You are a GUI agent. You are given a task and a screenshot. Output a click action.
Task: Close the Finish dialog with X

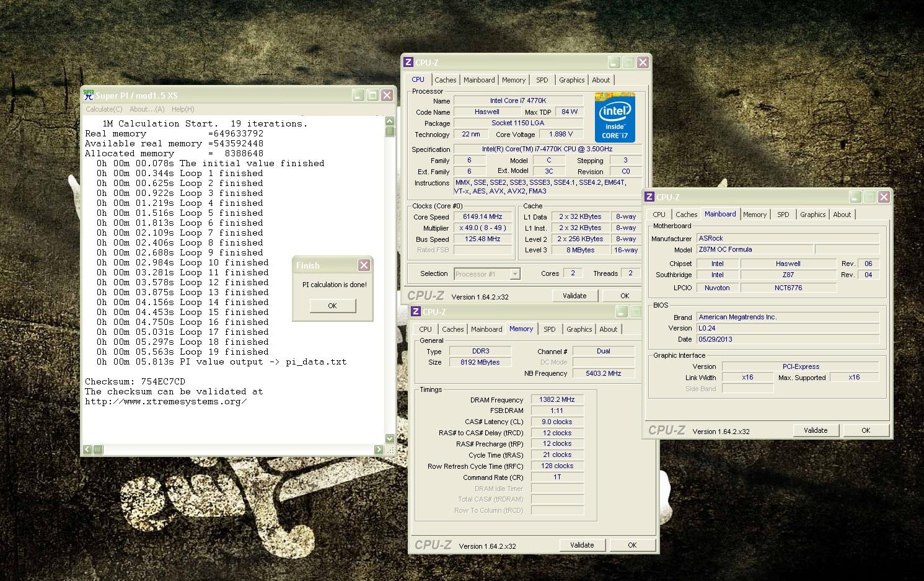(364, 265)
